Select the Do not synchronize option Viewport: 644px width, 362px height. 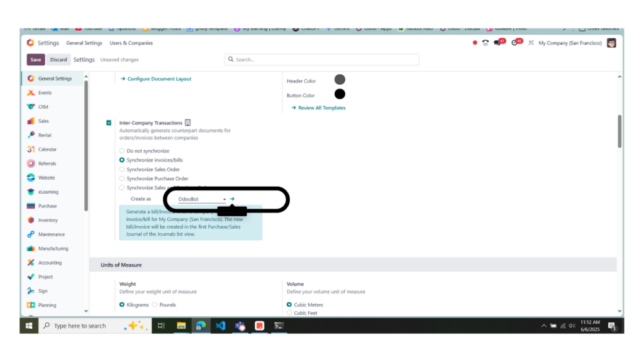(122, 151)
